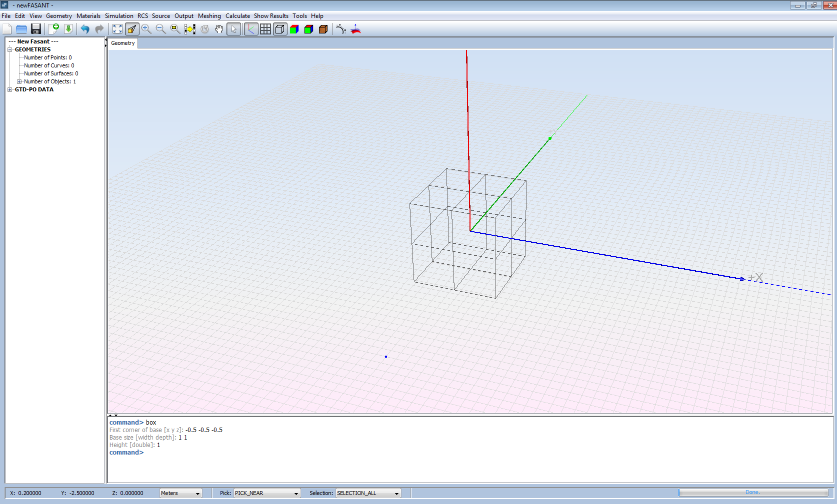837x504 pixels.
Task: Click the Save disk icon
Action: click(x=36, y=29)
